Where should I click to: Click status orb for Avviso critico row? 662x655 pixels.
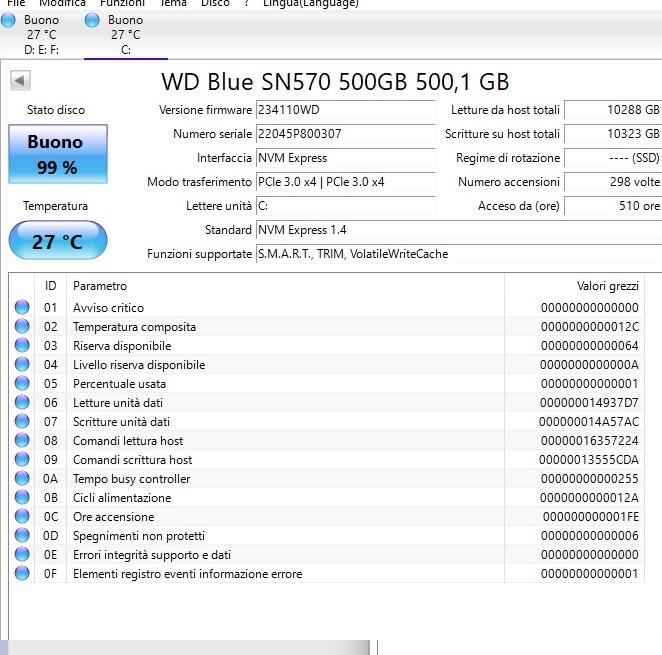[22, 307]
